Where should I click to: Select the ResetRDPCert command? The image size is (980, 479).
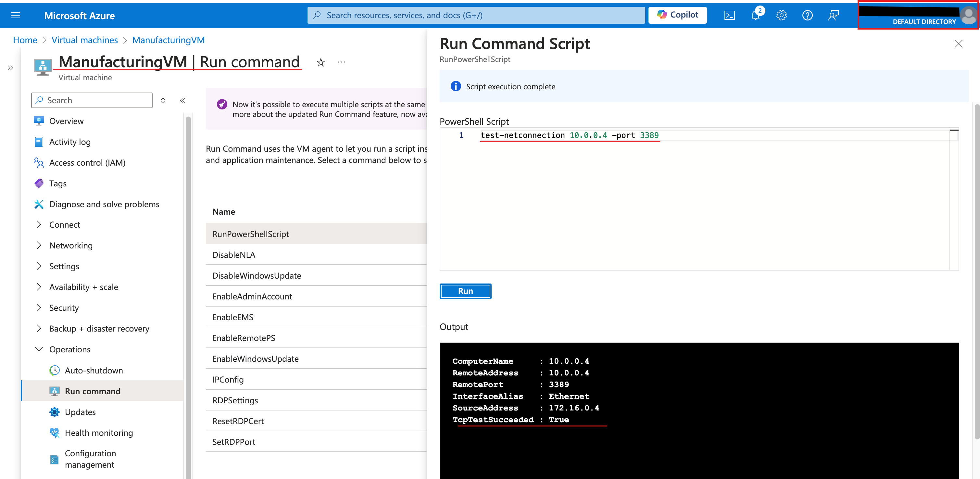point(316,421)
